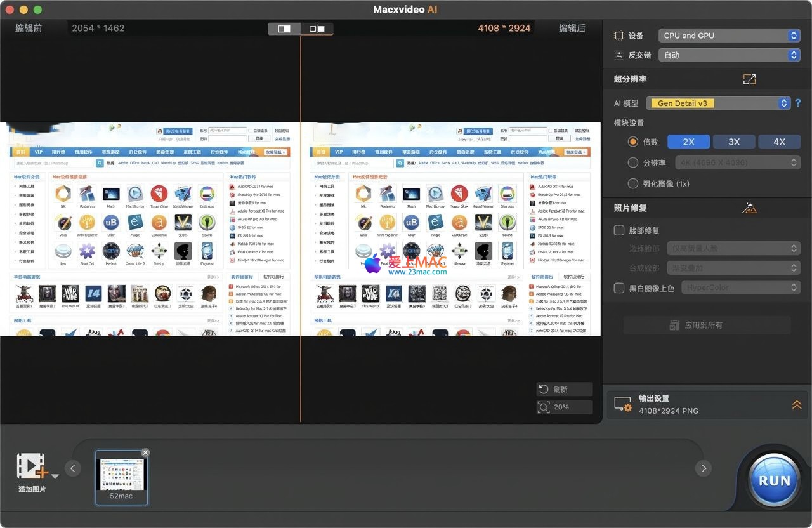Select the 分辨率 radio button
812x528 pixels.
pyautogui.click(x=632, y=162)
